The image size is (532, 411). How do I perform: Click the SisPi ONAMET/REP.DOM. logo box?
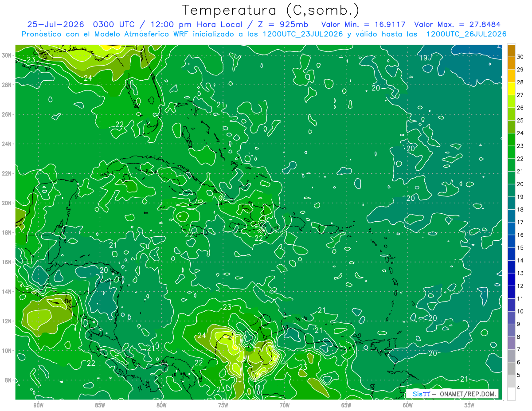point(452,394)
